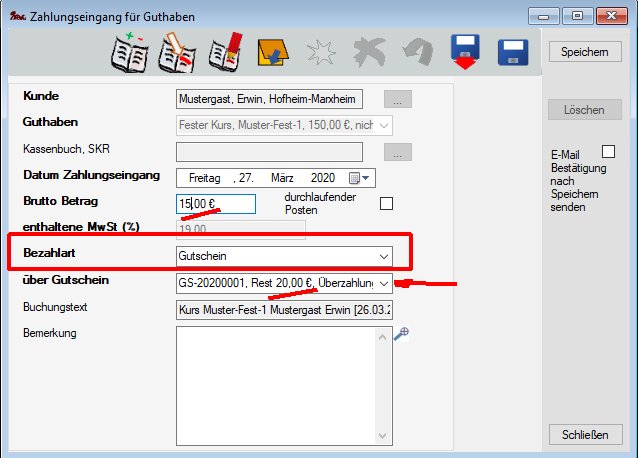Click the browse button beside Kassenbuch field
The width and height of the screenshot is (638, 458).
(398, 153)
